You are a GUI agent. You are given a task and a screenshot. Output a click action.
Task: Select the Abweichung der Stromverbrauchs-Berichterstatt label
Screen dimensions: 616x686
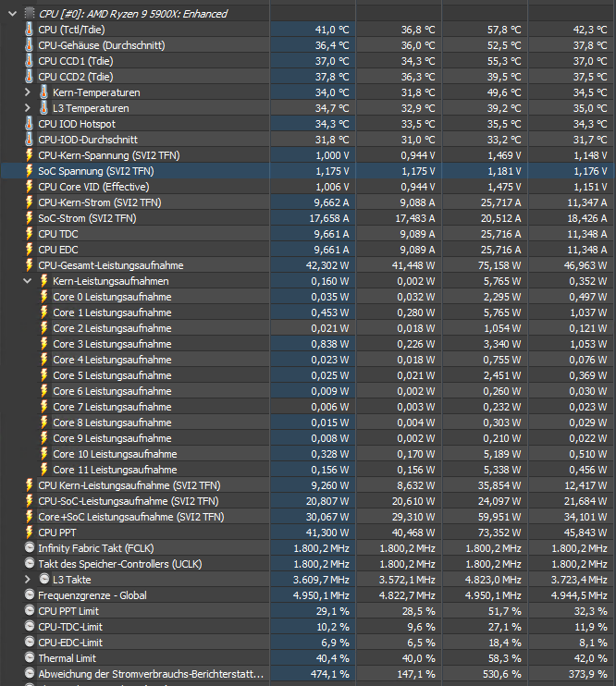tap(151, 674)
